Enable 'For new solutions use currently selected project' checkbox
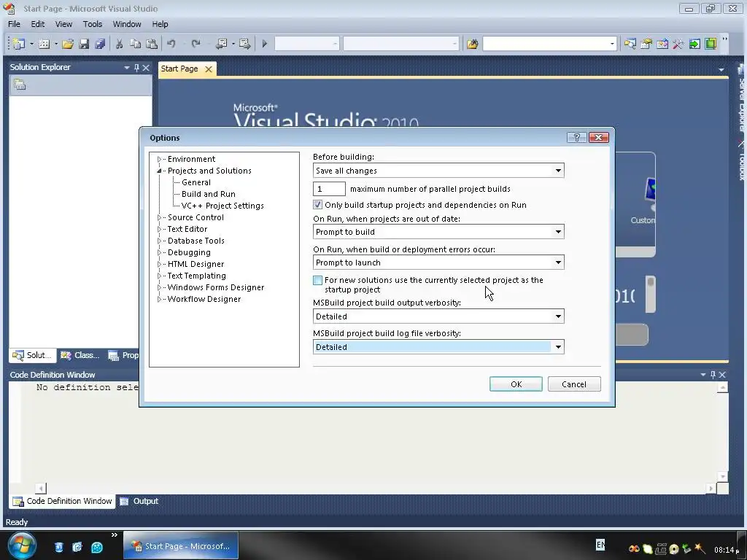 tap(318, 280)
